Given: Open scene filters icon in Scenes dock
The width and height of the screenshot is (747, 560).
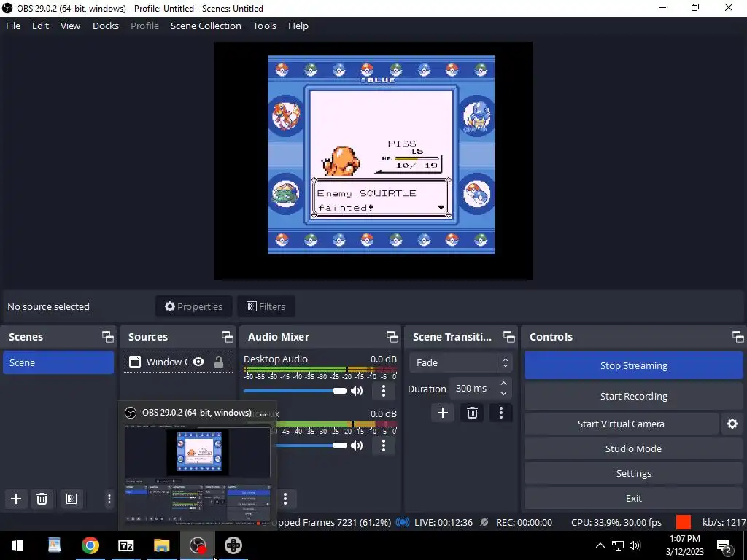Looking at the screenshot, I should point(71,499).
